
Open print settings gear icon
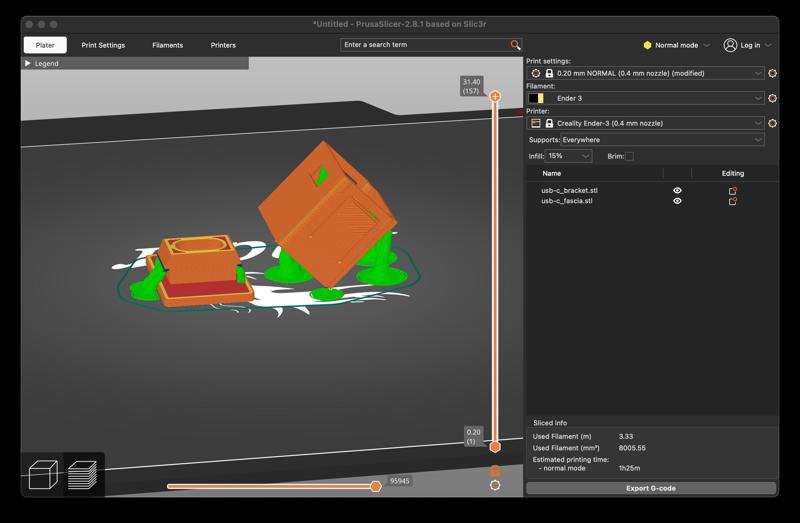pos(772,73)
